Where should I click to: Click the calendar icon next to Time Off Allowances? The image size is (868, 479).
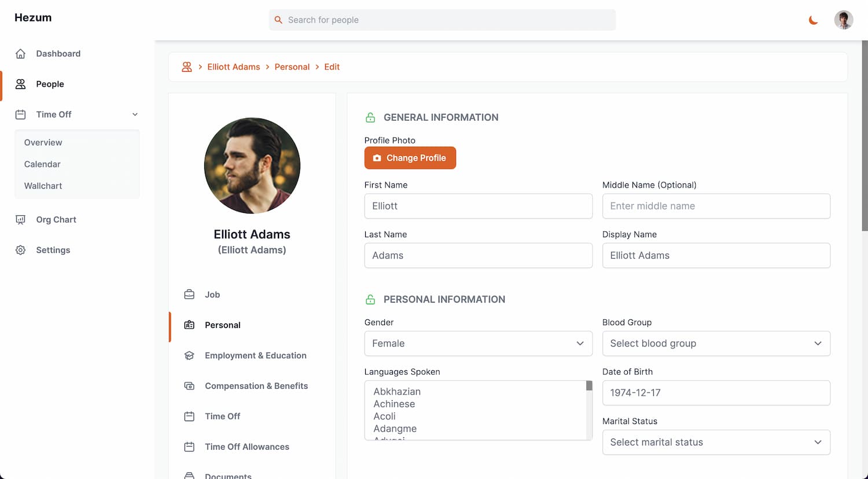click(189, 447)
